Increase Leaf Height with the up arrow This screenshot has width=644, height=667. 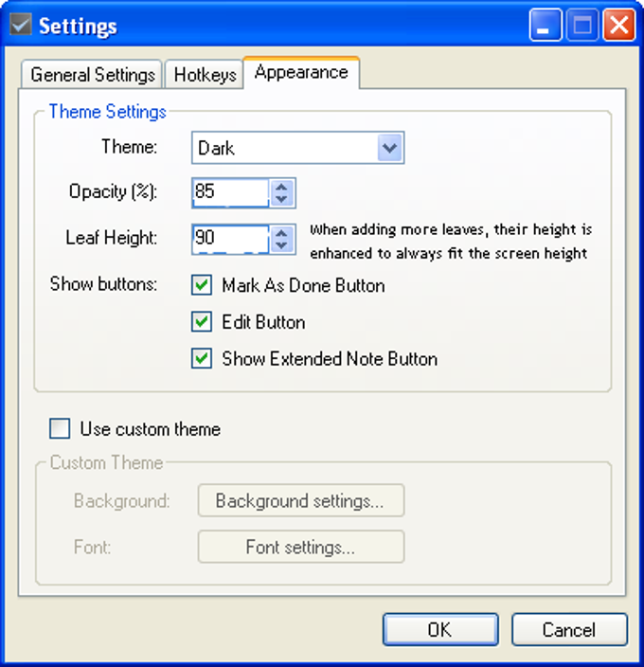pos(281,233)
